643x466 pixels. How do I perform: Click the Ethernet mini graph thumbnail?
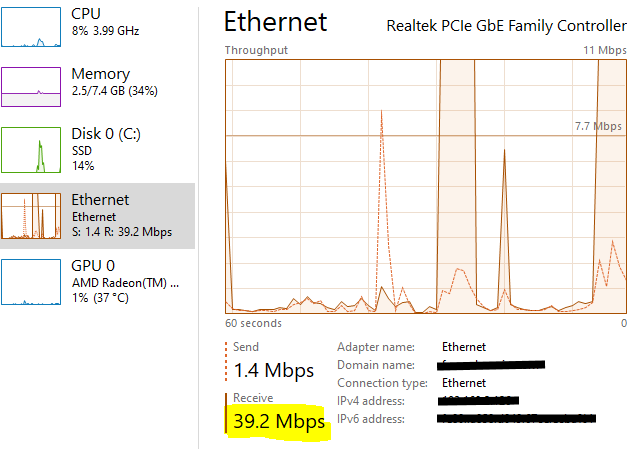click(30, 216)
